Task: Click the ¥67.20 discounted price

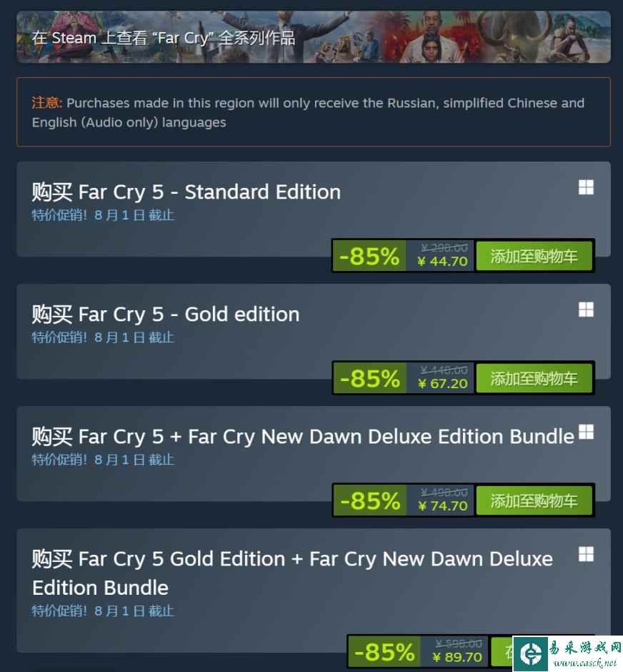Action: (x=442, y=383)
